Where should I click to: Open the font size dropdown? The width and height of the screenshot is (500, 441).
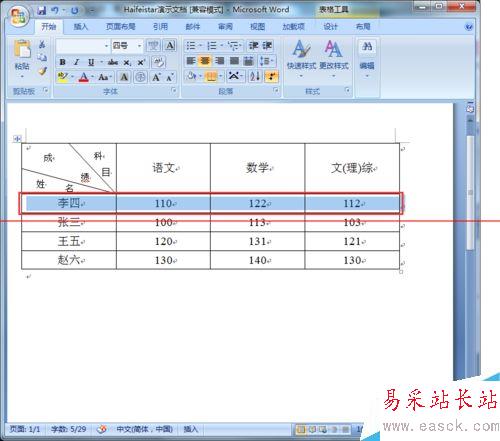click(x=139, y=45)
